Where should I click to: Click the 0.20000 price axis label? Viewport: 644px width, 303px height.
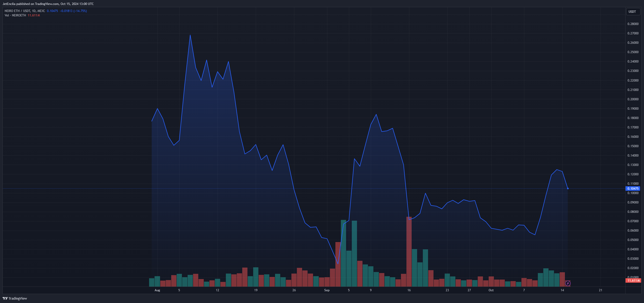point(633,99)
